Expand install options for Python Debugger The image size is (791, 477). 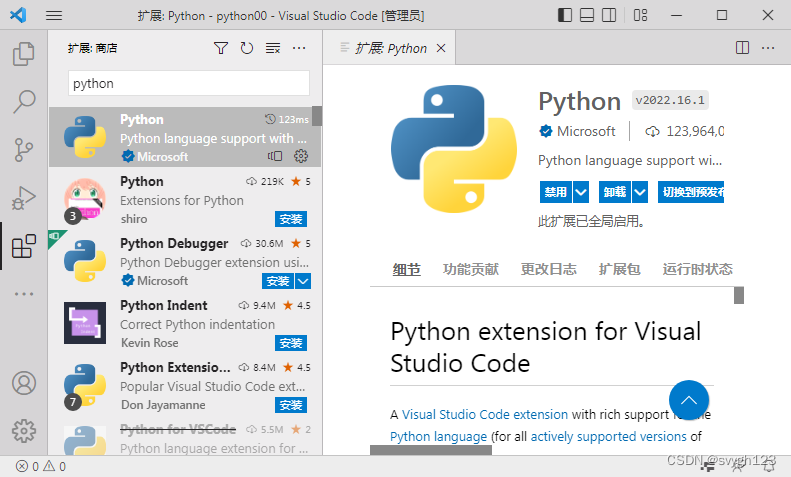point(303,281)
